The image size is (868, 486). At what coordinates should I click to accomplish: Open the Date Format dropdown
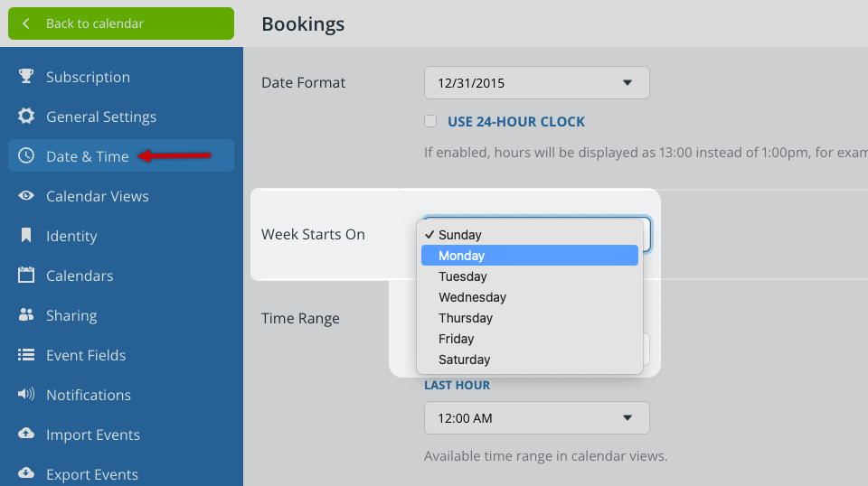(536, 83)
